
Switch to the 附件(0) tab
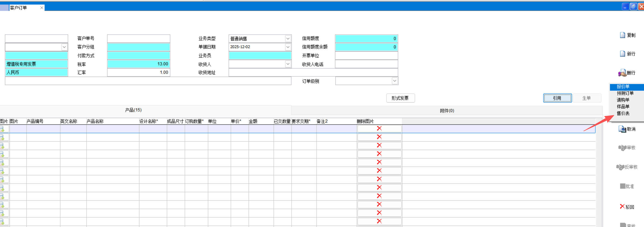coord(447,111)
